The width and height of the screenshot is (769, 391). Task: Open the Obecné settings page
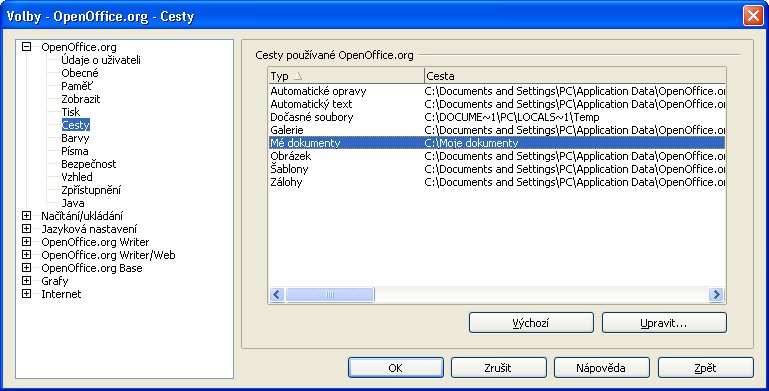coord(80,73)
